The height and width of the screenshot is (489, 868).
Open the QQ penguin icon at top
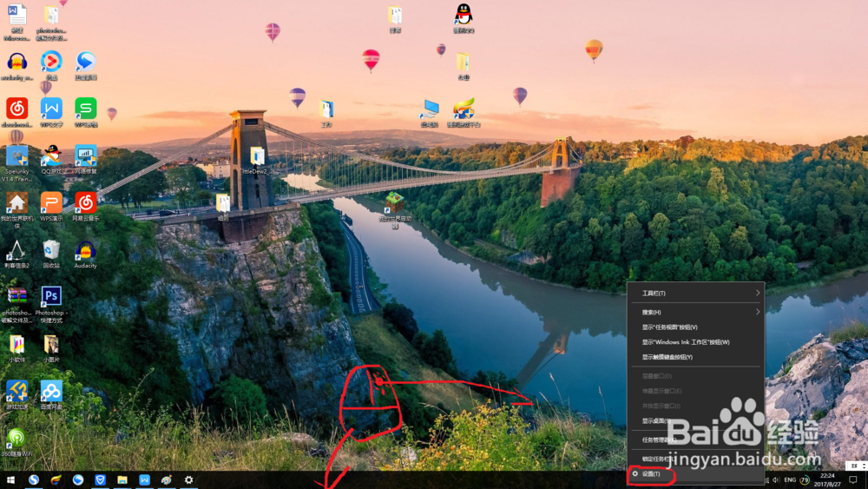[x=464, y=18]
